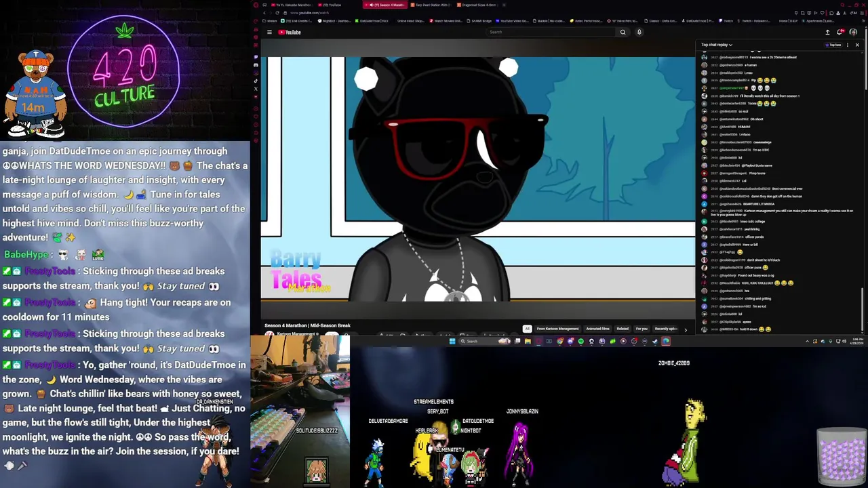
Task: Switch to 'Dragonball Sizes' browser tab
Action: [x=477, y=5]
